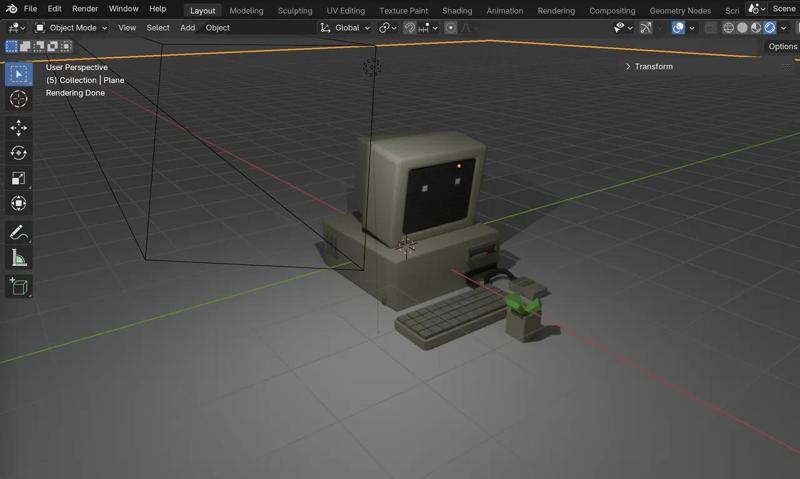Viewport: 800px width, 479px height.
Task: Switch to the Compositing workspace tab
Action: pos(612,11)
